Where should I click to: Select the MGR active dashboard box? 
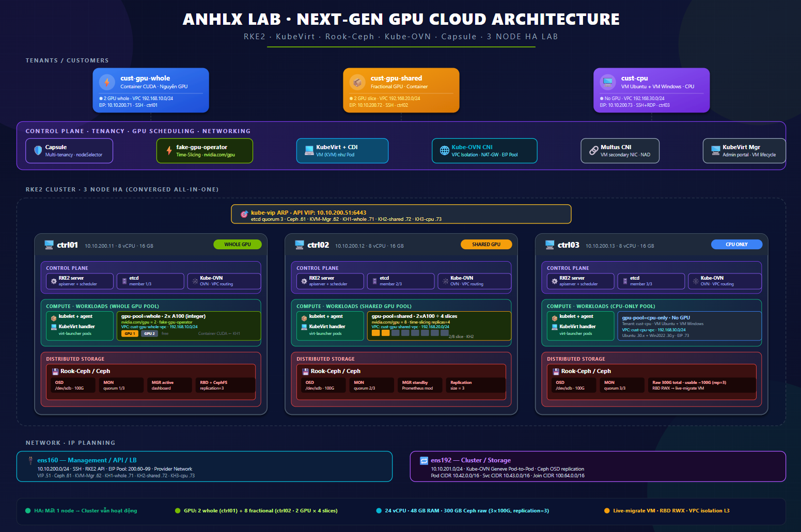pyautogui.click(x=170, y=385)
